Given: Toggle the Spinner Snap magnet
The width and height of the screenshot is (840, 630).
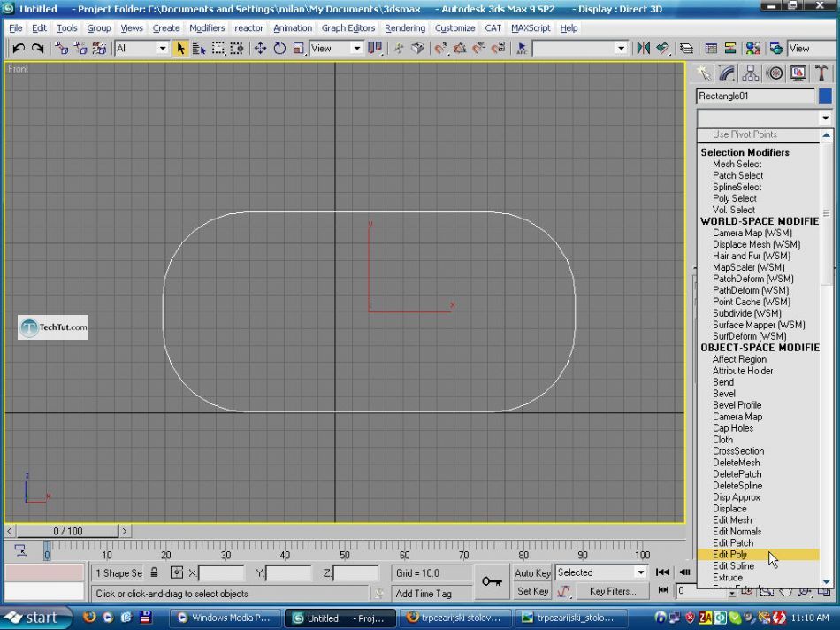Looking at the screenshot, I should coord(498,49).
